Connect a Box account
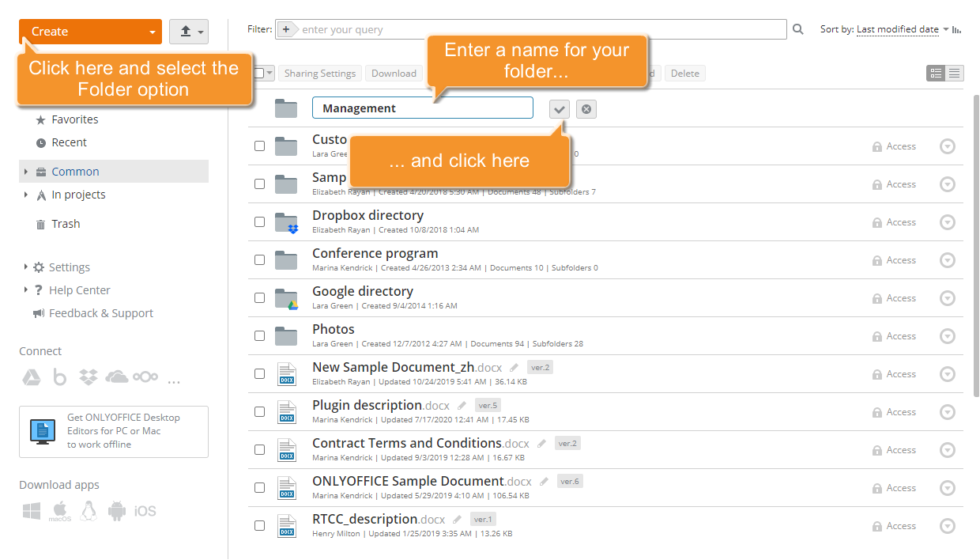The width and height of the screenshot is (980, 560). coord(59,376)
